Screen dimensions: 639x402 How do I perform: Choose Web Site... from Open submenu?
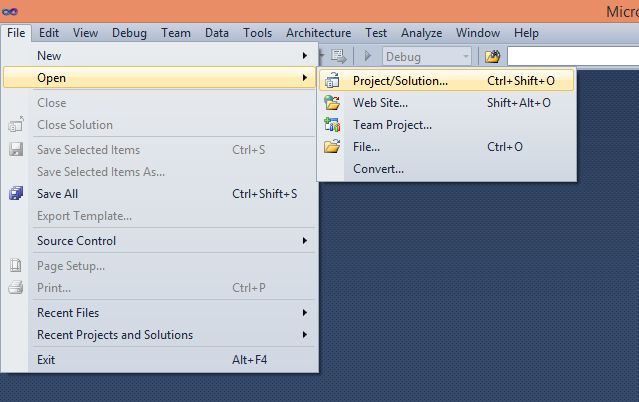pyautogui.click(x=446, y=103)
